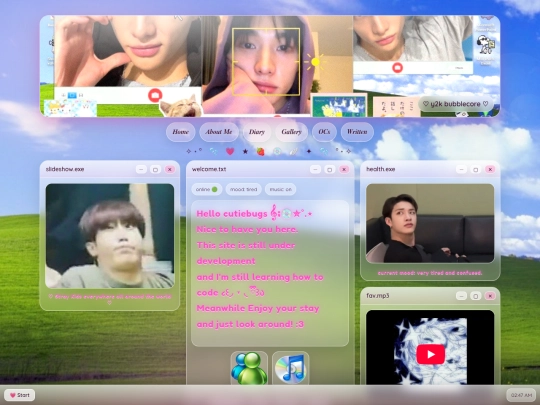Open the Diary page
Image resolution: width=540 pixels, height=405 pixels.
tap(257, 132)
